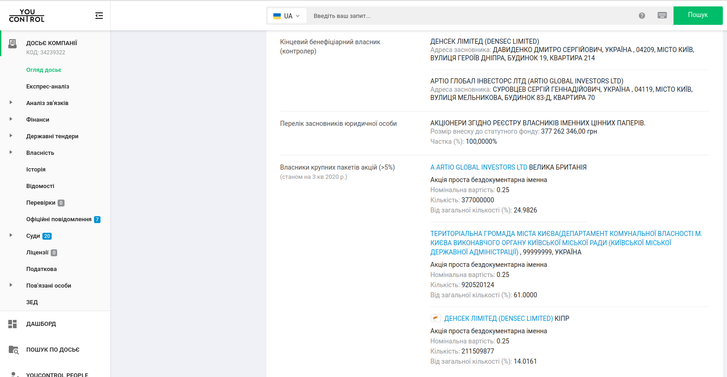Open Податкова menu item
Screen dimensions: 727x377
(x=41, y=269)
